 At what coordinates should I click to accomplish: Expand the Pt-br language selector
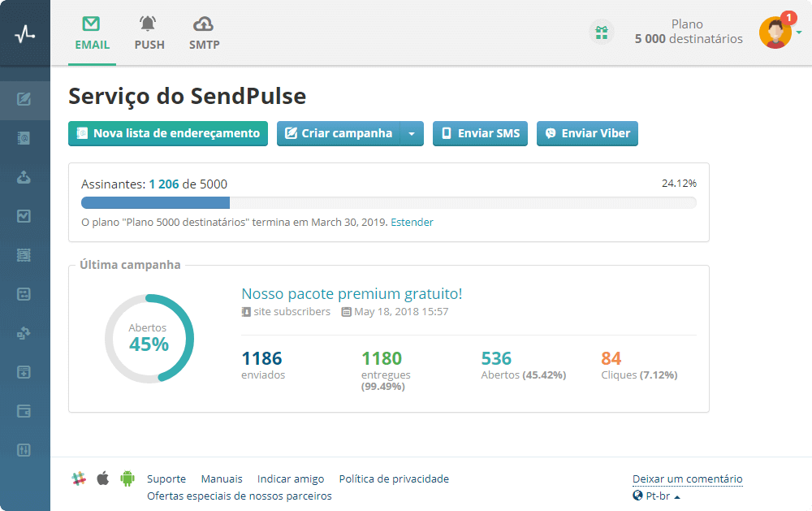click(656, 496)
